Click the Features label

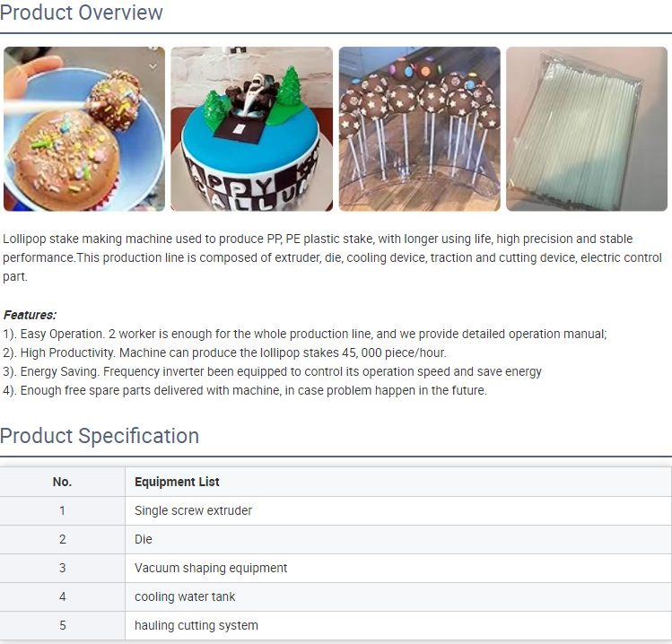[x=30, y=315]
